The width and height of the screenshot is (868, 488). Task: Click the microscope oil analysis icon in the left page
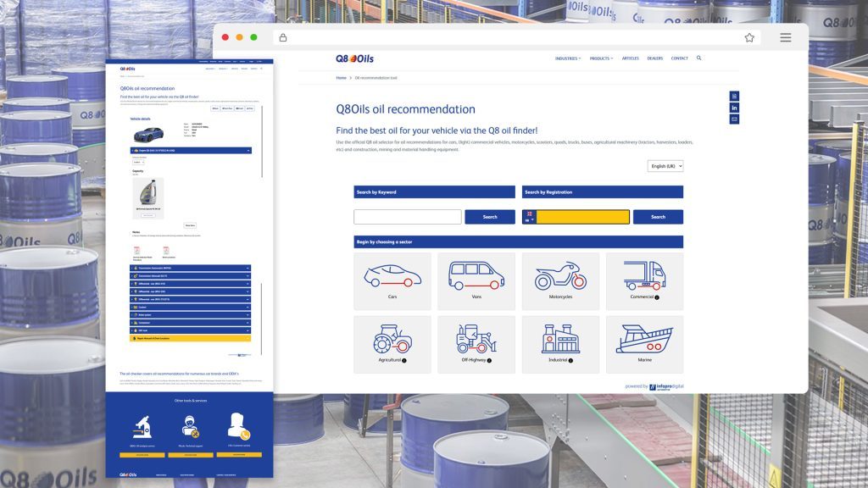click(142, 427)
